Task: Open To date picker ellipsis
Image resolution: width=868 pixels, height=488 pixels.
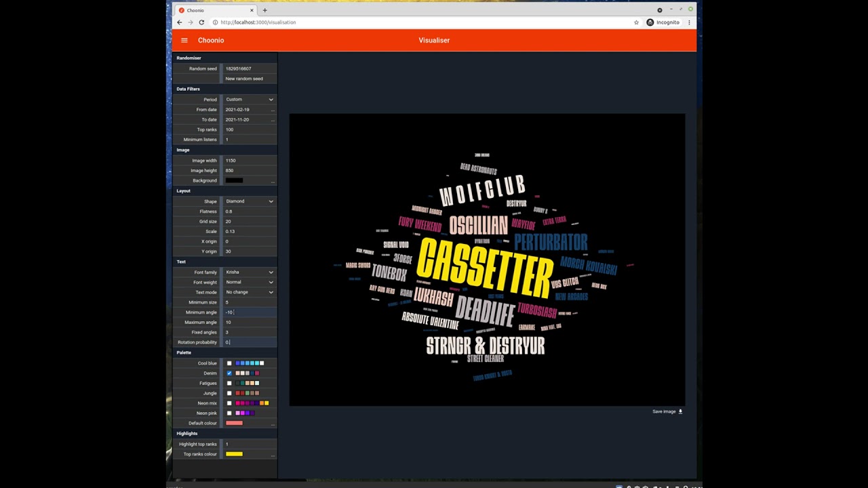Action: [273, 120]
